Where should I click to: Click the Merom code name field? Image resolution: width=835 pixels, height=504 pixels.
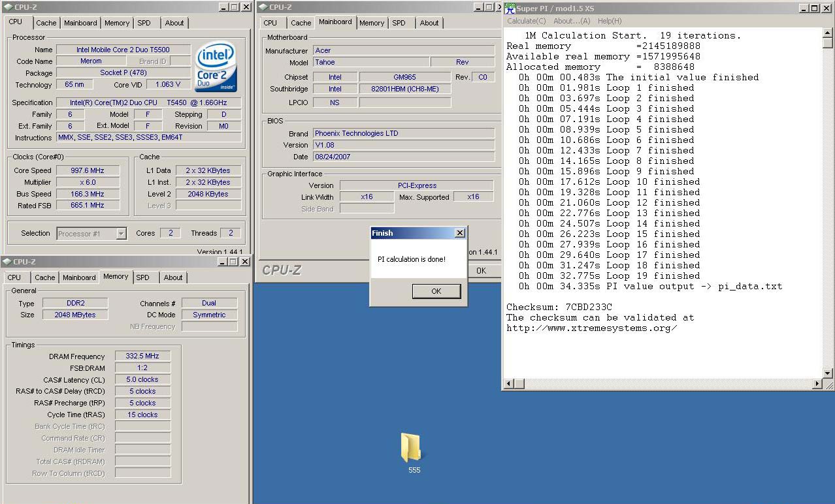(x=91, y=61)
